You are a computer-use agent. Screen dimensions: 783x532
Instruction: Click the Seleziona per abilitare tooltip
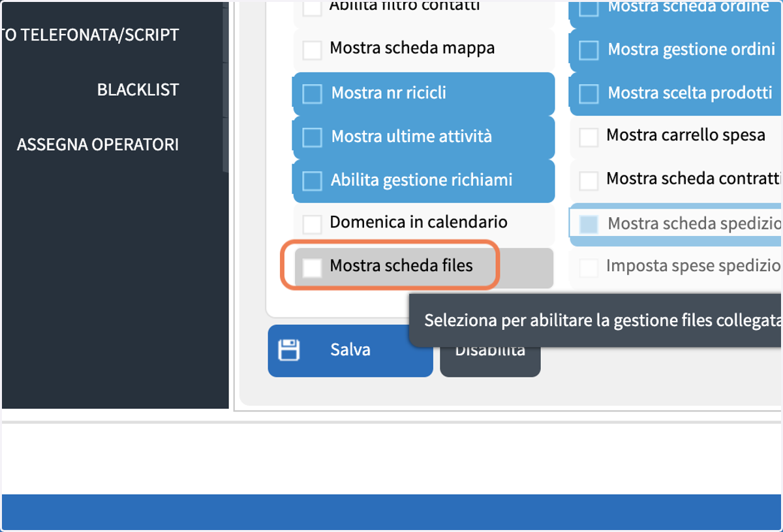coord(596,321)
